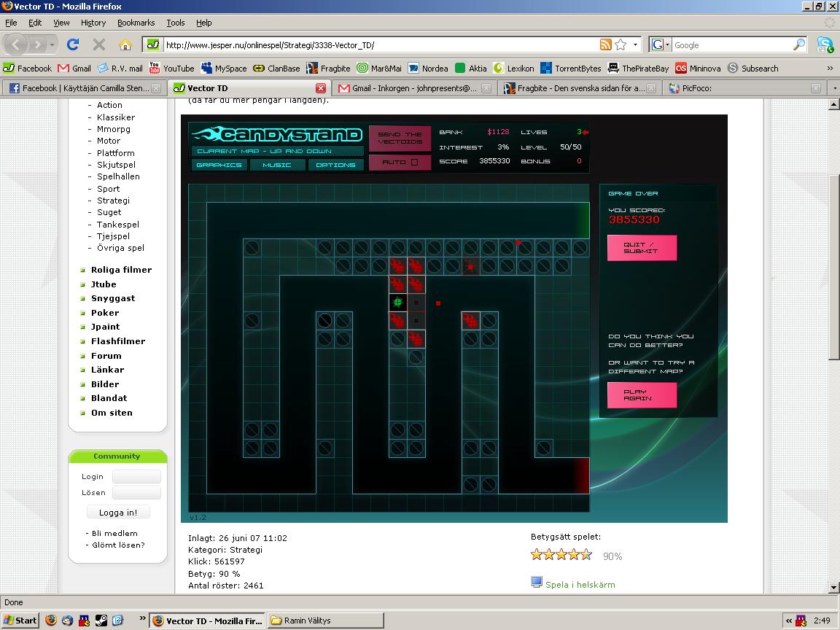Open the list all tabs dropdown
Viewport: 840px width, 630px height.
833,87
